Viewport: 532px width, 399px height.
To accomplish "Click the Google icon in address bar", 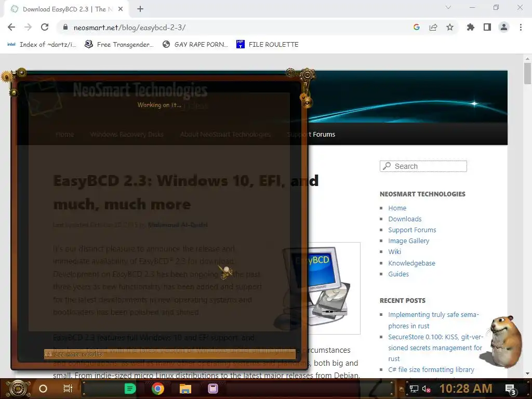I will 416,27.
